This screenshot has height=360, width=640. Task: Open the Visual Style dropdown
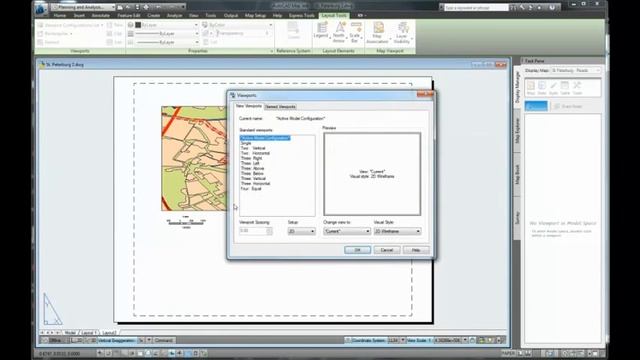[x=397, y=231]
